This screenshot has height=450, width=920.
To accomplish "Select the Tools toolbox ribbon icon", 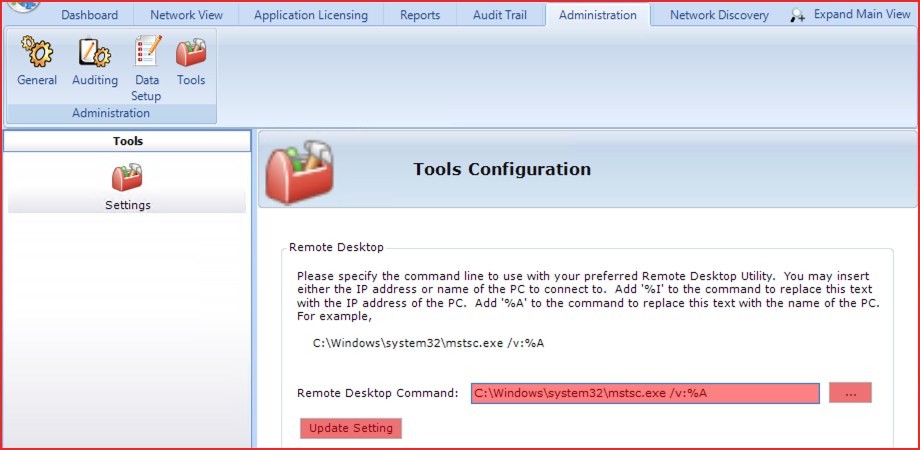I will [191, 52].
